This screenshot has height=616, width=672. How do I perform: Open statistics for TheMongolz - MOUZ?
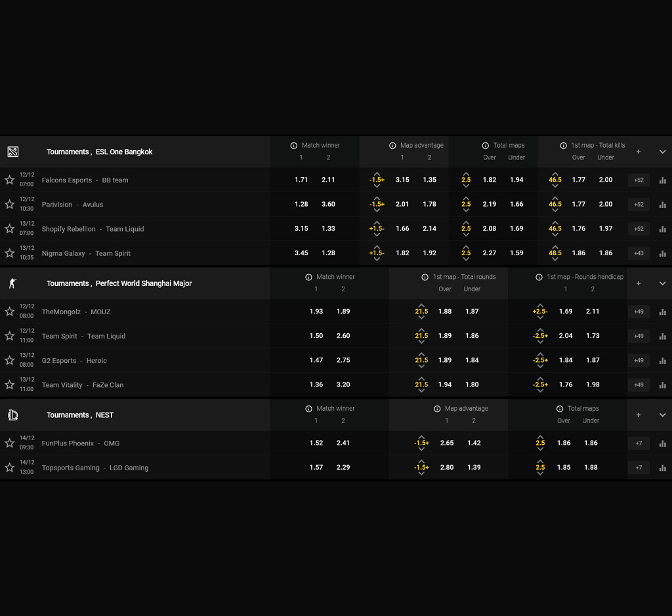pyautogui.click(x=663, y=312)
